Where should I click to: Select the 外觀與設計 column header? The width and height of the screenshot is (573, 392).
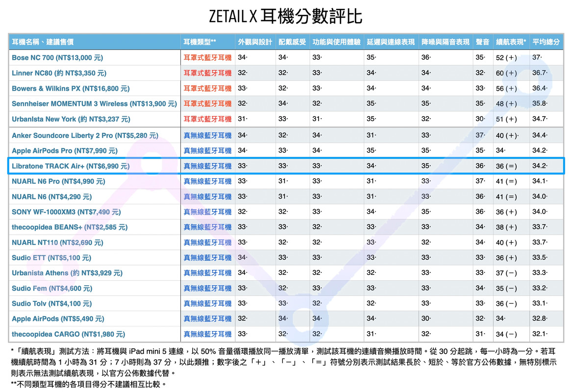pos(255,42)
